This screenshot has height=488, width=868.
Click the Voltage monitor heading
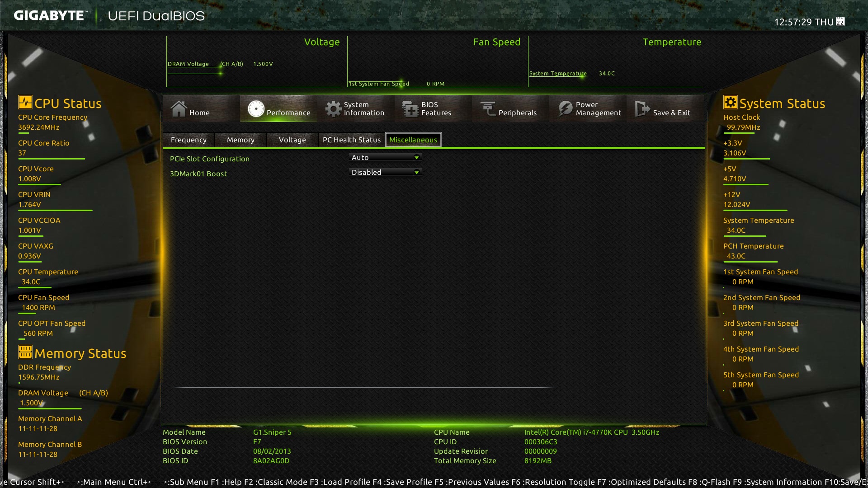[x=322, y=42]
